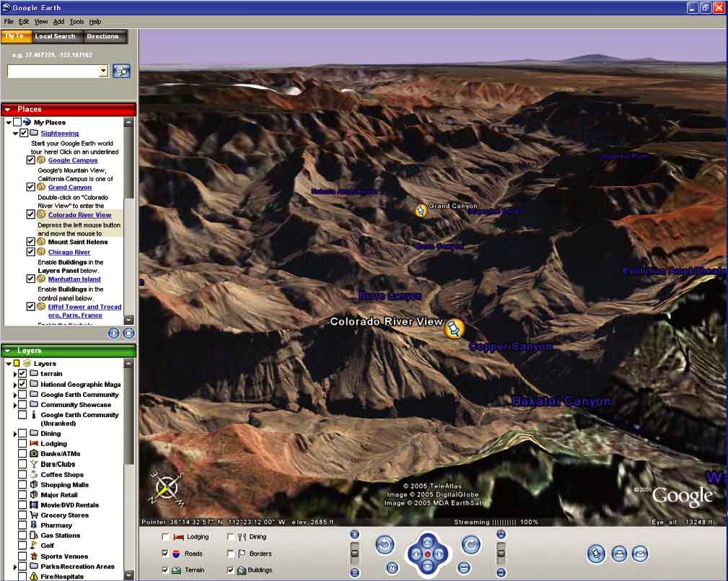Uncheck the Buildings checkbox in the bottom panel
This screenshot has height=581, width=728.
pos(230,570)
